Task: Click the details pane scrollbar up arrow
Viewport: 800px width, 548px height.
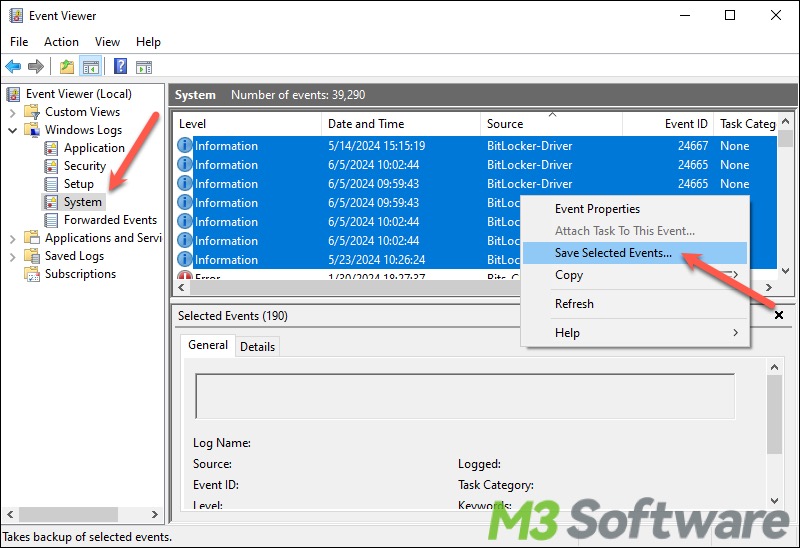Action: click(774, 367)
